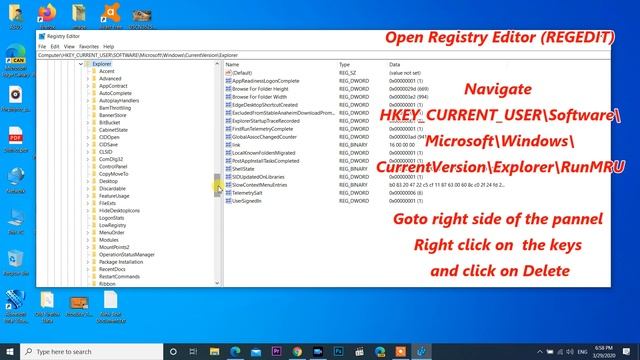The width and height of the screenshot is (640, 360).
Task: Open Task View on the taskbar
Action: coord(193,351)
